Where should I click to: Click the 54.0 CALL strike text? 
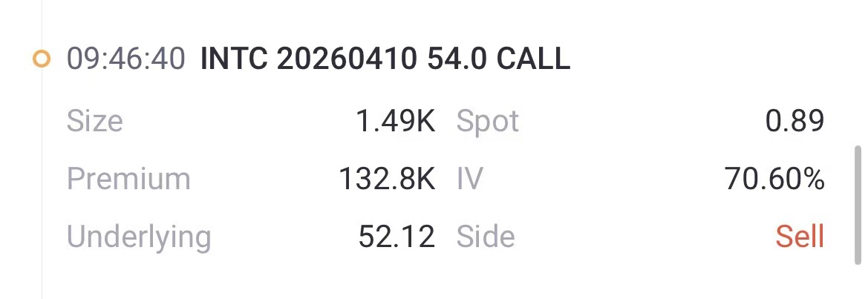[x=499, y=59]
